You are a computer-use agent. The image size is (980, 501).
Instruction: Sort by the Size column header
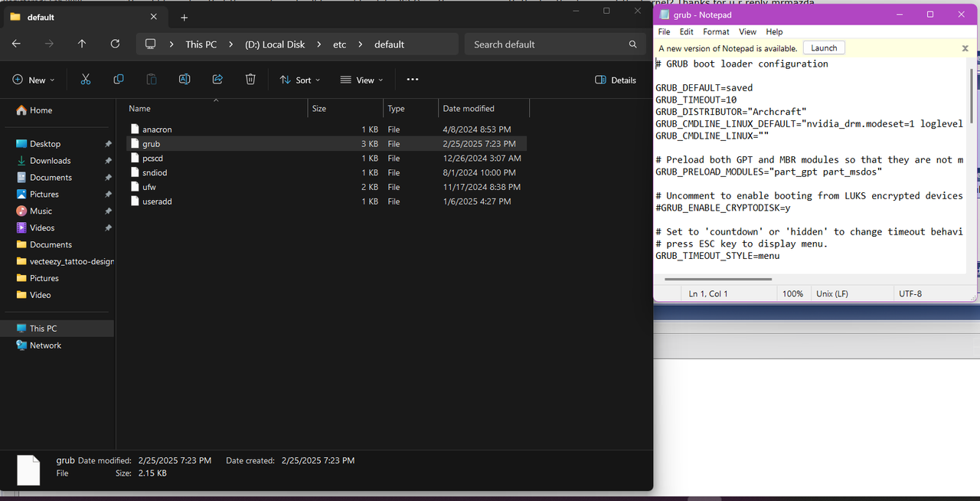(345, 109)
